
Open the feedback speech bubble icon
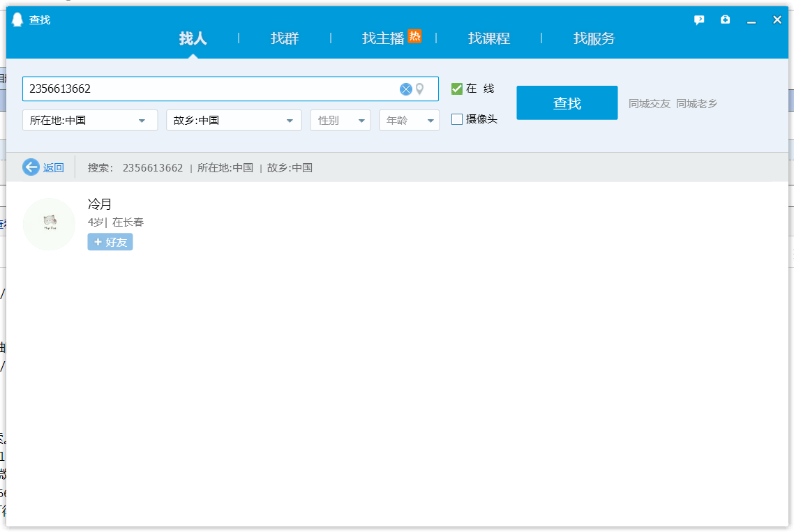(x=699, y=20)
